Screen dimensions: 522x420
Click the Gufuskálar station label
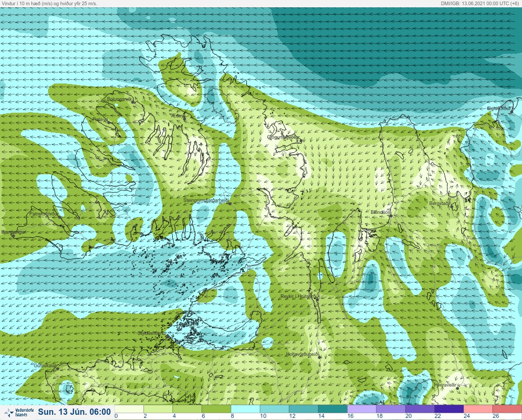tap(45, 365)
